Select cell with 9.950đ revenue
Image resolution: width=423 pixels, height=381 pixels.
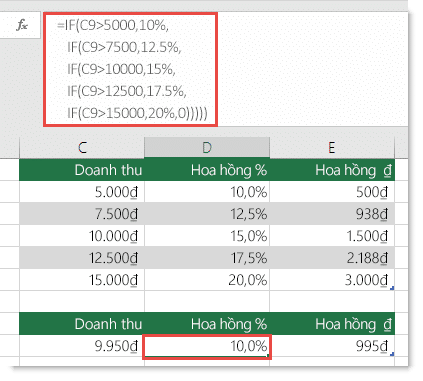82,346
